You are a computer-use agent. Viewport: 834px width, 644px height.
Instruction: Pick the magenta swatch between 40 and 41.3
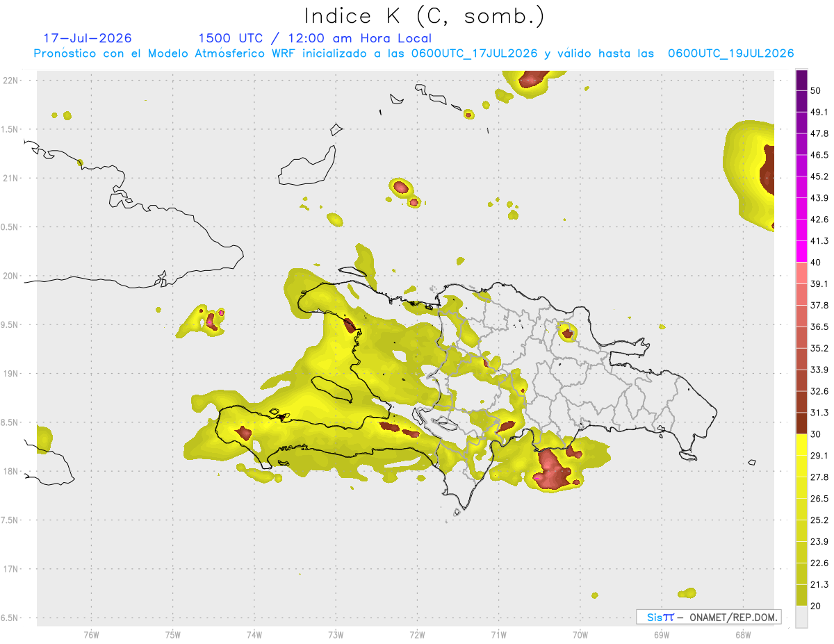click(802, 251)
